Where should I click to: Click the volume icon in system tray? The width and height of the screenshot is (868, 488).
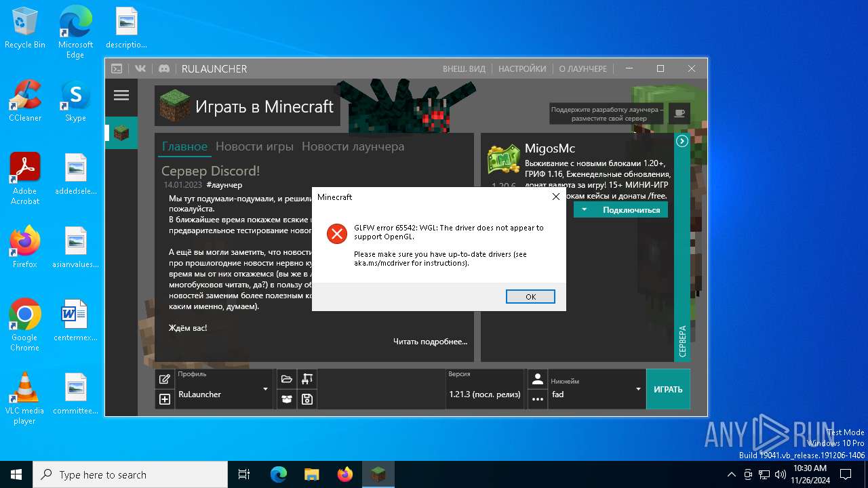780,474
